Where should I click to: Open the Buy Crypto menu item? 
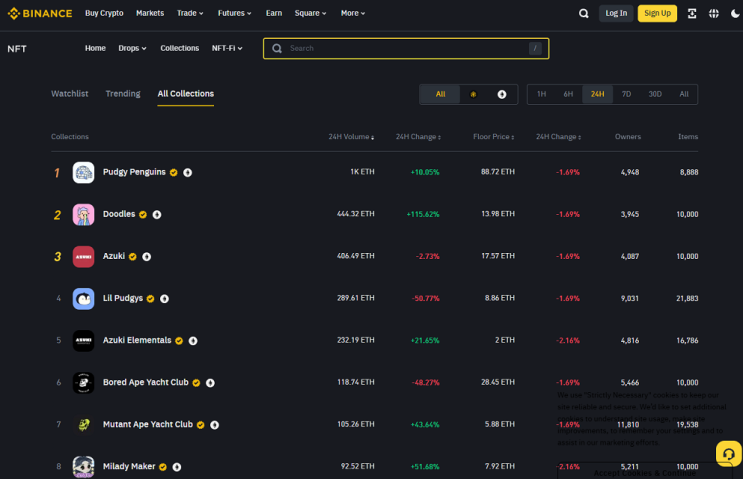click(104, 13)
